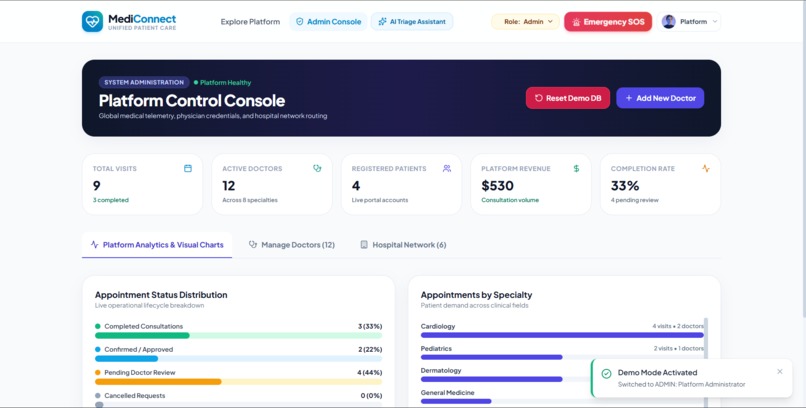This screenshot has width=806, height=408.
Task: Click 'Consultation volume' text
Action: (510, 200)
